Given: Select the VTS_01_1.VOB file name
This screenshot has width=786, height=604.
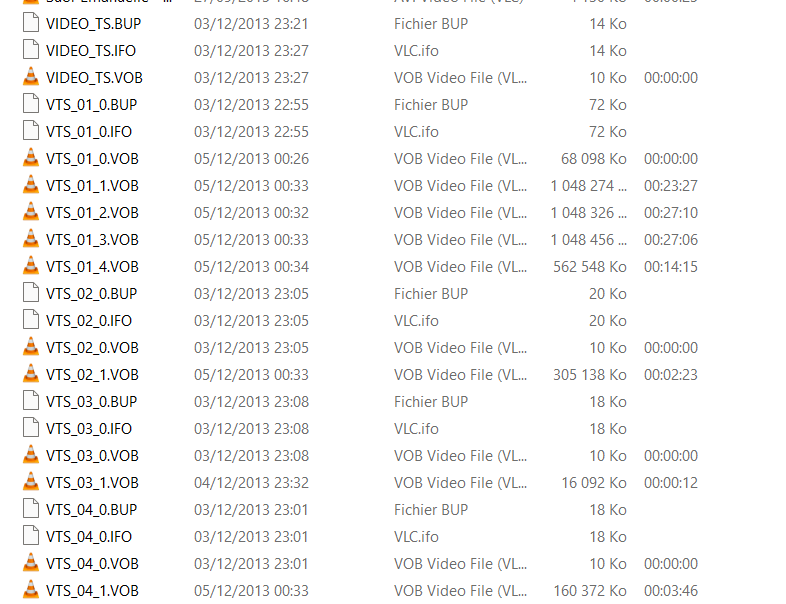Looking at the screenshot, I should click(92, 185).
